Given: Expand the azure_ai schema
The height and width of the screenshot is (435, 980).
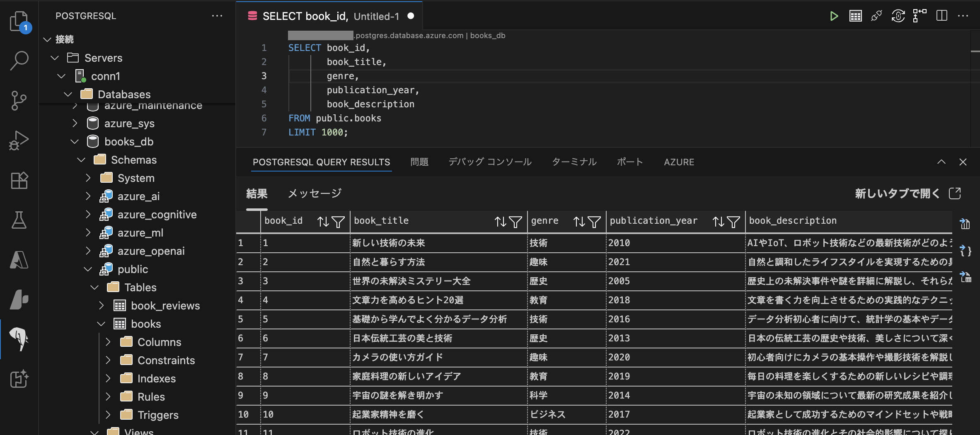Looking at the screenshot, I should [88, 196].
